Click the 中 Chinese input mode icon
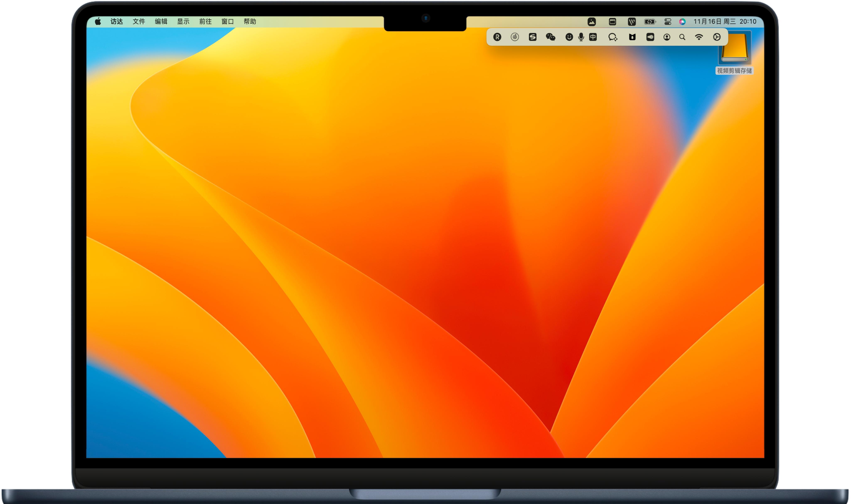 [x=593, y=37]
